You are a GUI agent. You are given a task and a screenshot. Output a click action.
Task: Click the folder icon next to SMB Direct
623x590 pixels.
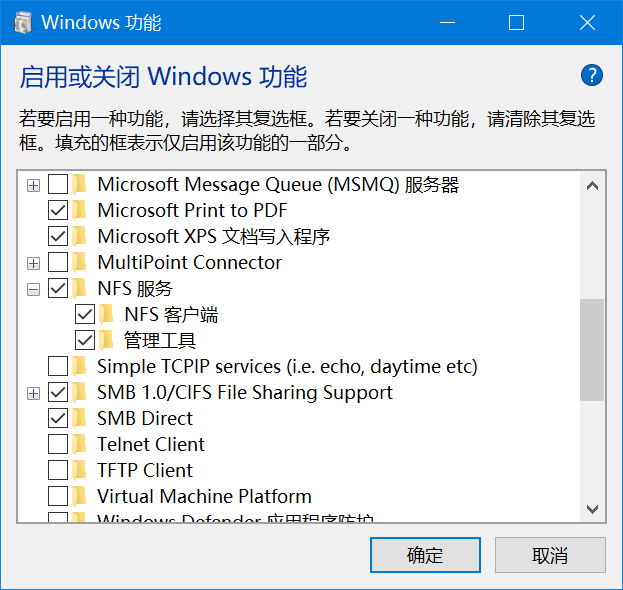[80, 419]
